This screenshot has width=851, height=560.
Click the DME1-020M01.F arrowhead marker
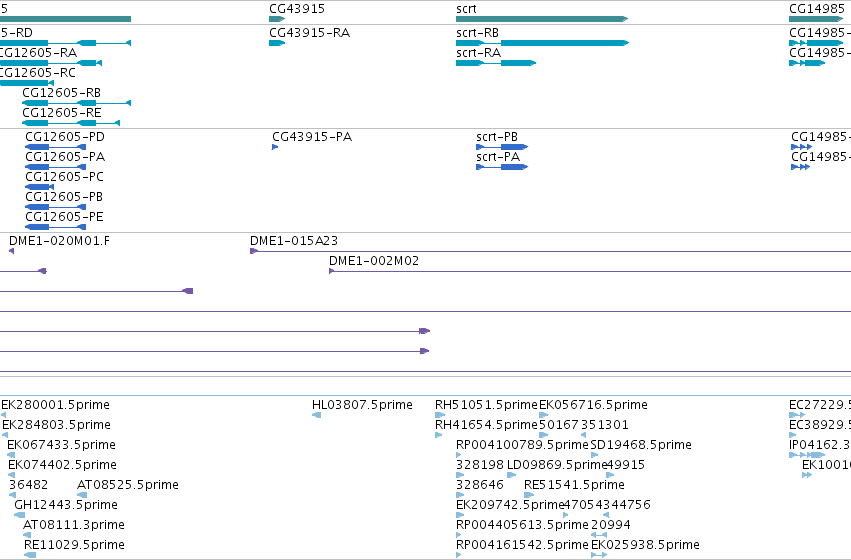[x=11, y=251]
